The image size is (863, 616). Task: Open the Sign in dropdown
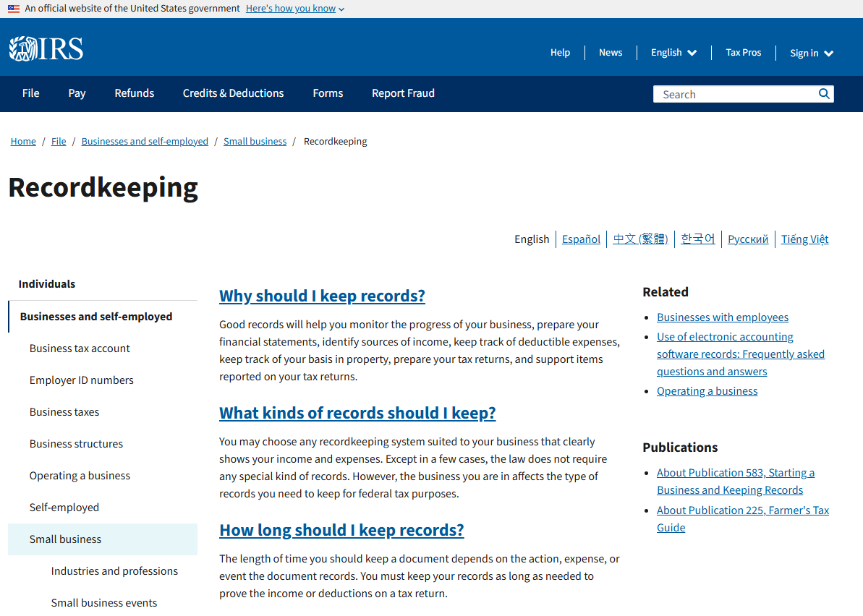[x=812, y=53]
